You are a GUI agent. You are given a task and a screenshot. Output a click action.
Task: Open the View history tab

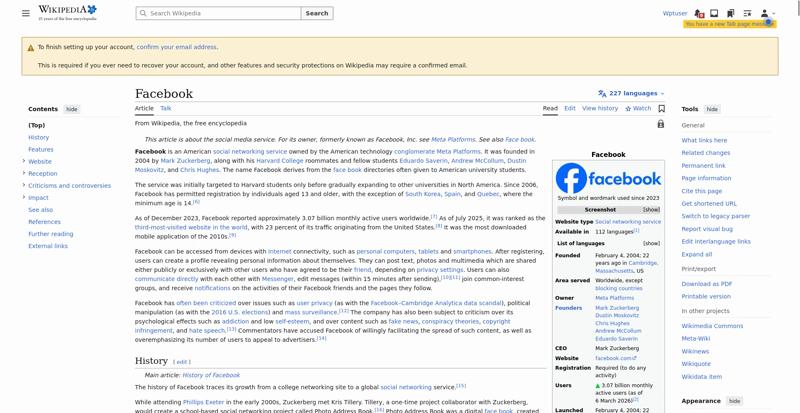[600, 108]
